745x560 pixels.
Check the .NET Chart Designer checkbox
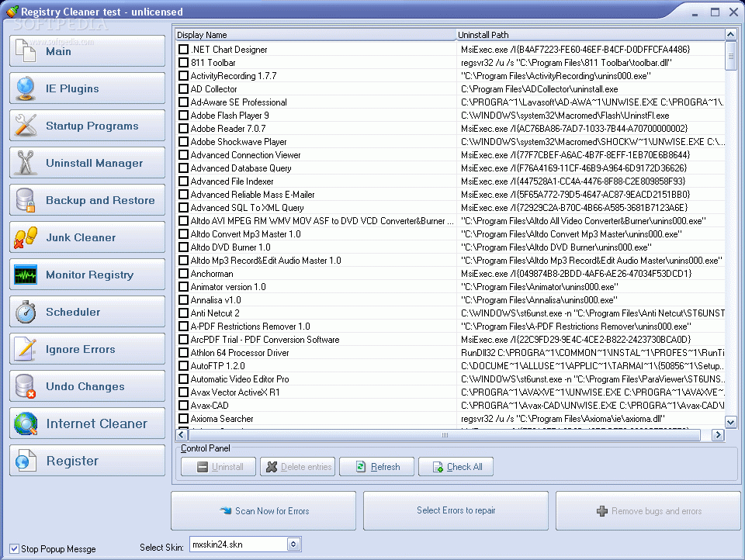[x=183, y=49]
